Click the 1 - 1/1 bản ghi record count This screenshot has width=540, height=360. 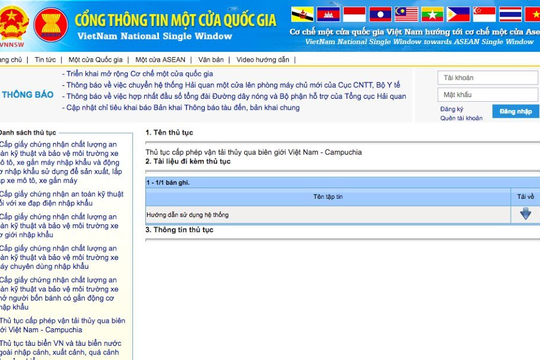168,183
